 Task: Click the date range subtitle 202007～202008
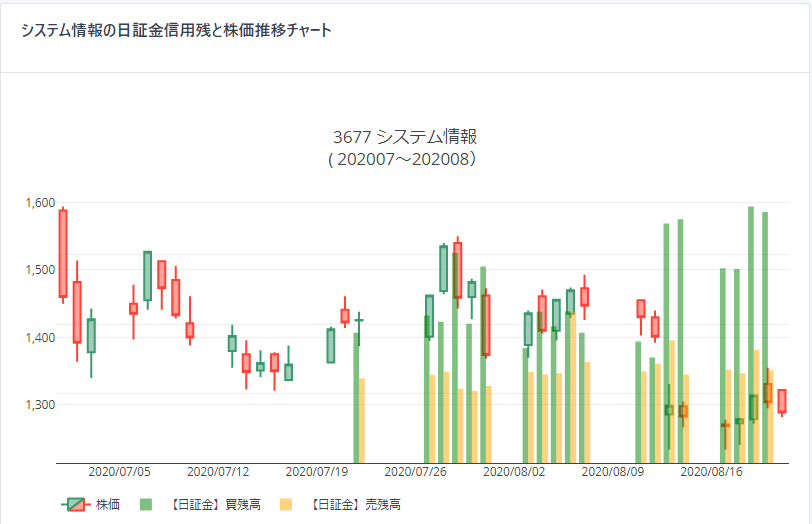pos(405,159)
